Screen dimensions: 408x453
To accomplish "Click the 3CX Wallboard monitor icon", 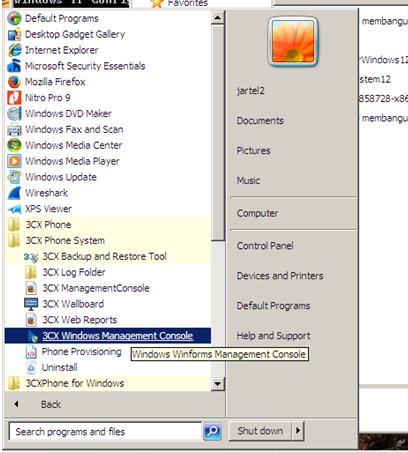I will tap(31, 304).
